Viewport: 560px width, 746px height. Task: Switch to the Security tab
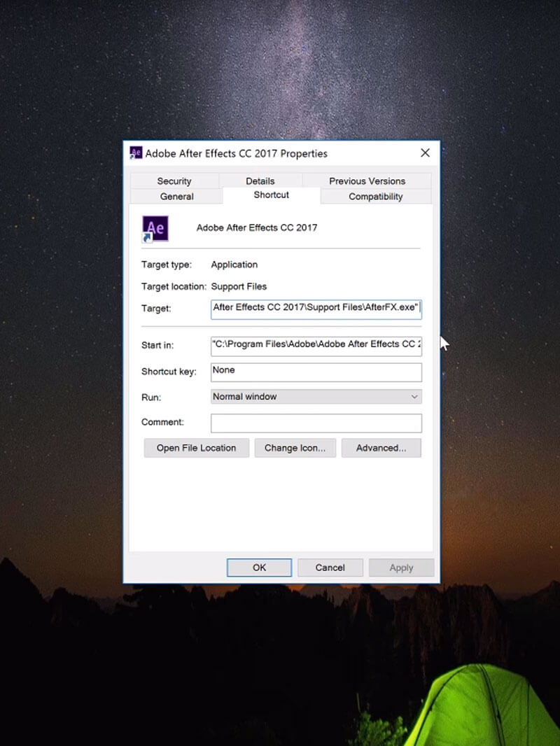(x=174, y=181)
